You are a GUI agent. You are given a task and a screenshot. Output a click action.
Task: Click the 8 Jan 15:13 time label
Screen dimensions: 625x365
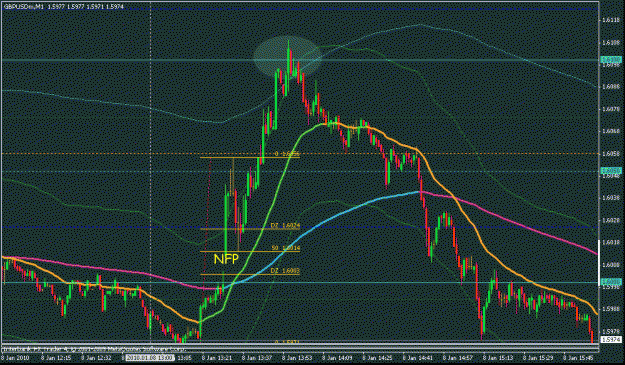tap(498, 358)
